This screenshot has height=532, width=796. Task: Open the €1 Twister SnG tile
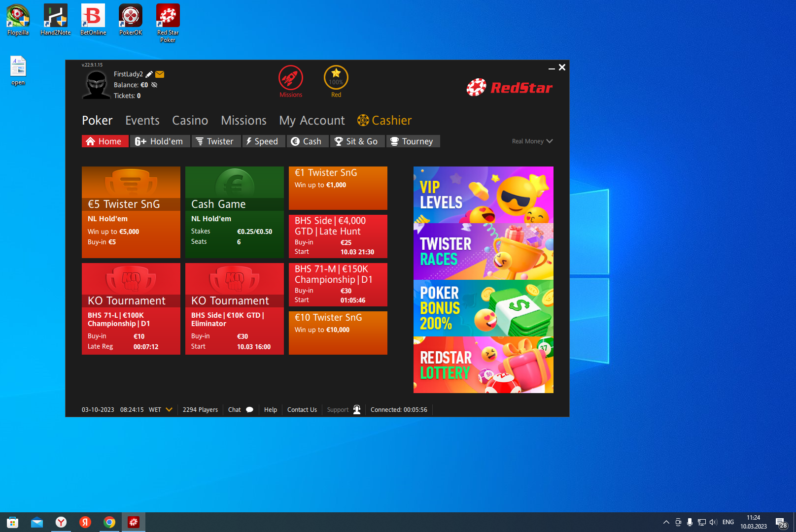(338, 188)
